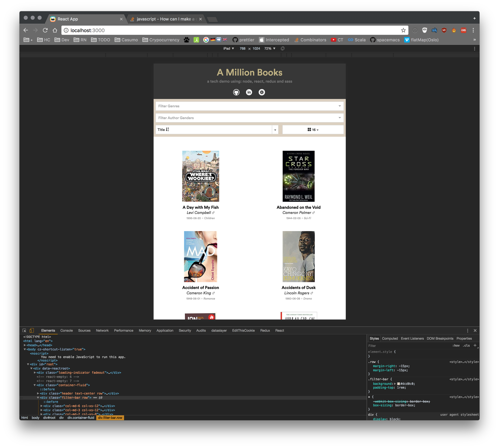Toggle the device toolbar icon in DevTools
Screen dimensions: 499x448
click(x=32, y=331)
